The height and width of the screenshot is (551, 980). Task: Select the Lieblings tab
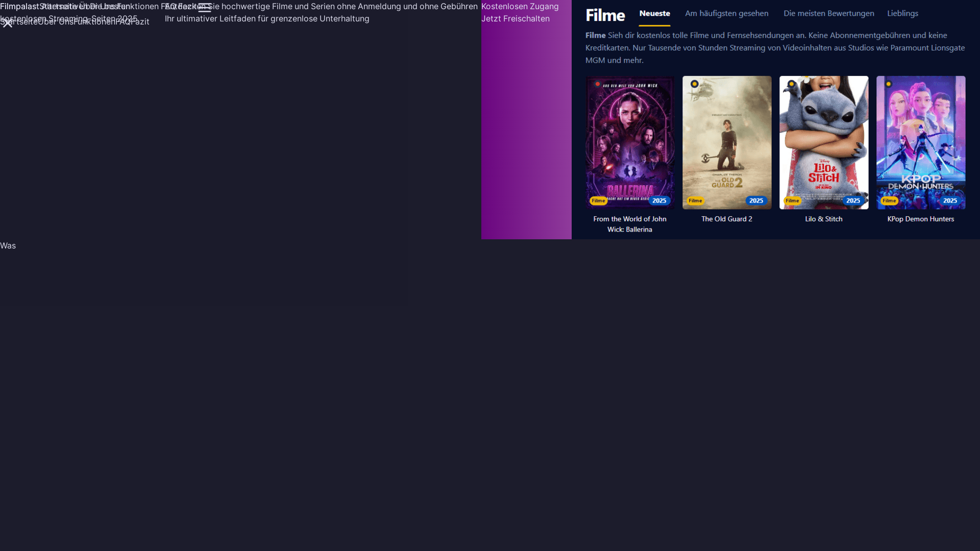tap(902, 14)
